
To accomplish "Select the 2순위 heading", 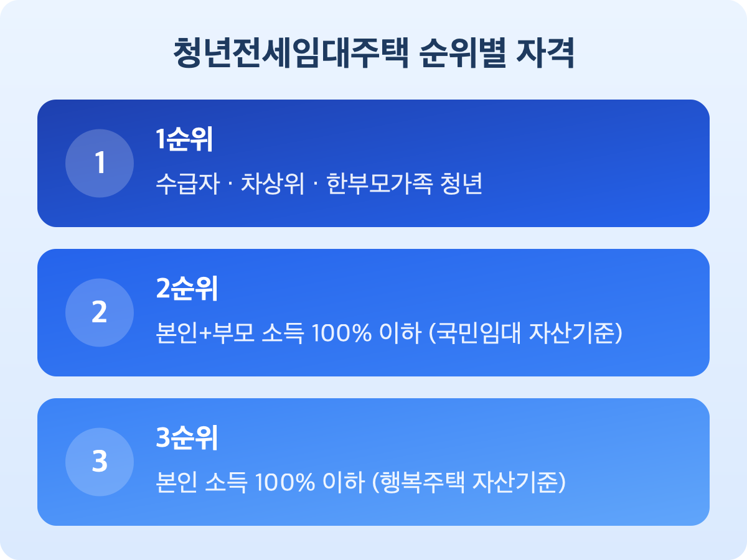I will [x=186, y=291].
